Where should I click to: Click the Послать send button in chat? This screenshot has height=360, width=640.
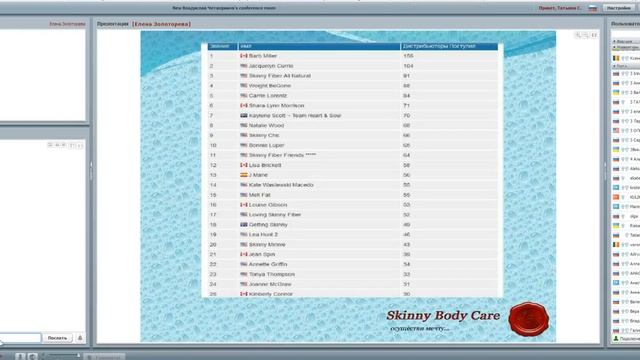[57, 338]
